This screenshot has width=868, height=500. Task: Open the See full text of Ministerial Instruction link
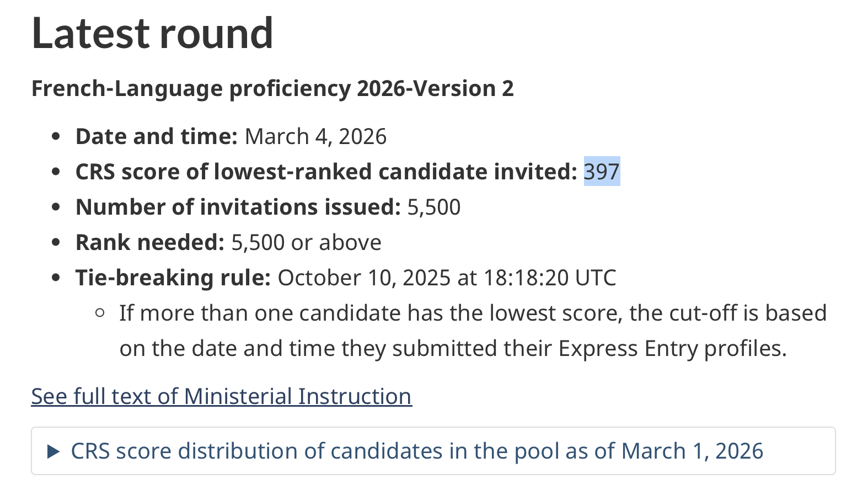coord(221,396)
